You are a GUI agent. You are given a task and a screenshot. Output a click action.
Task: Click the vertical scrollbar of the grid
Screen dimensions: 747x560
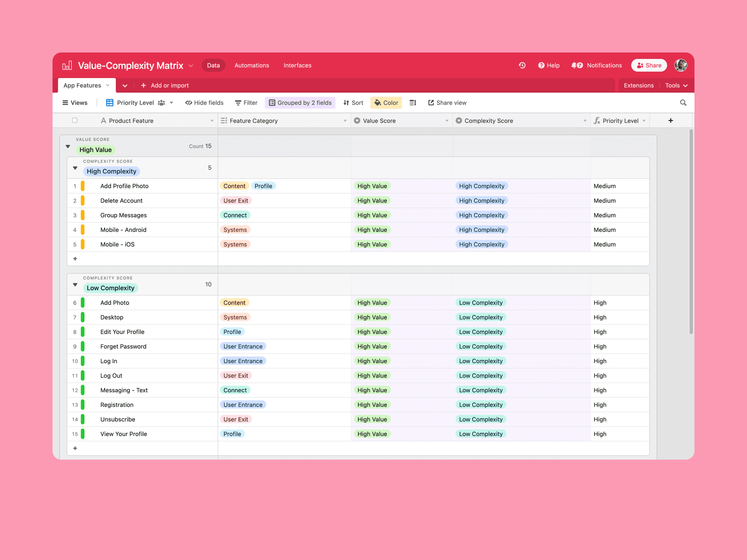click(691, 232)
